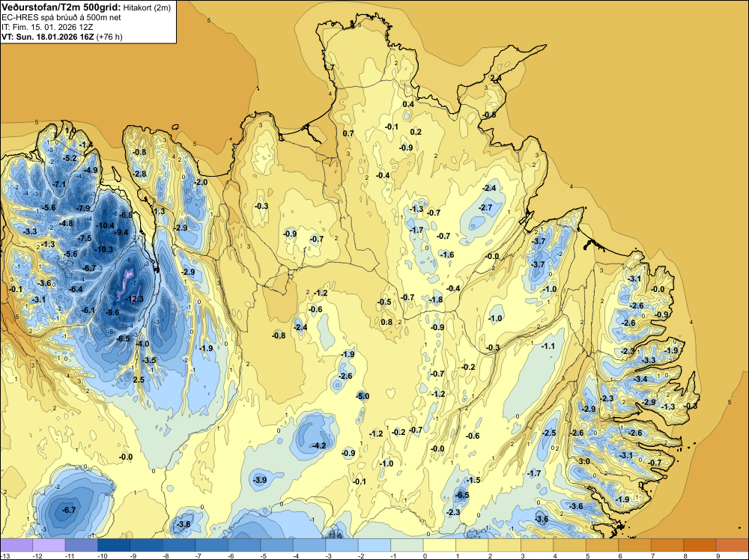The image size is (749, 560).
Task: Click the -6.8 temperature label
Action: click(x=125, y=216)
